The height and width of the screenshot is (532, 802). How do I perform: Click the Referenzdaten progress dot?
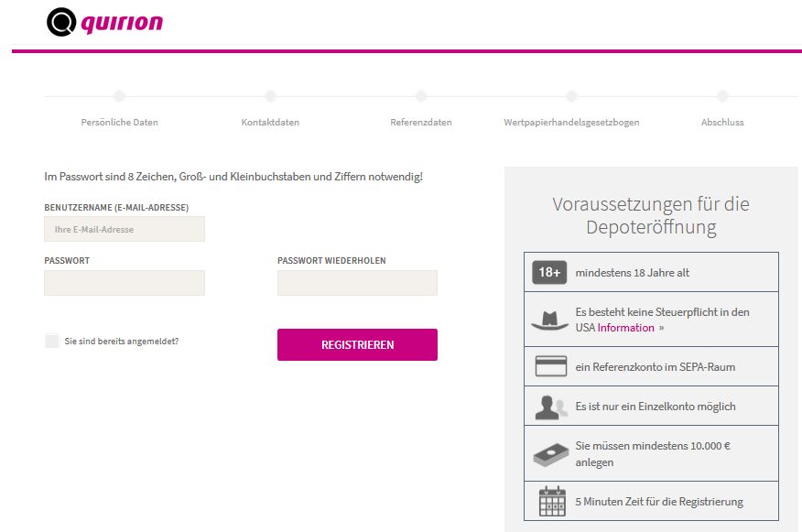421,96
